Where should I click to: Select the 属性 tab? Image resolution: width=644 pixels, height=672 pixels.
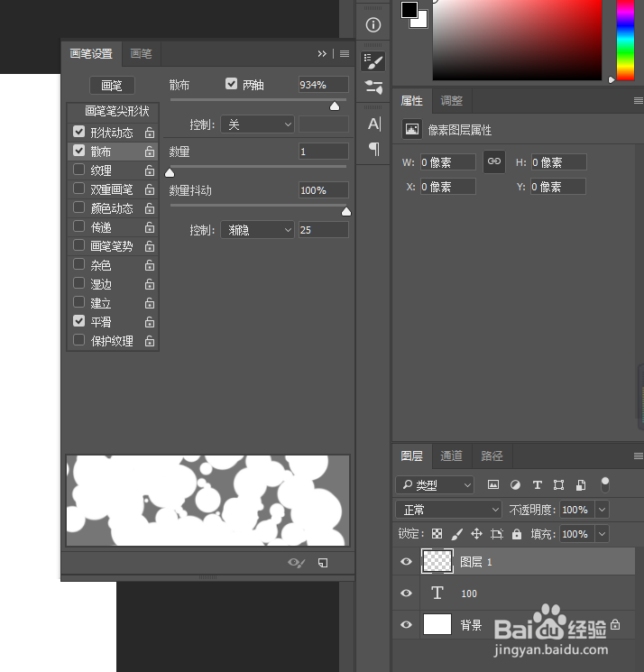(x=412, y=101)
